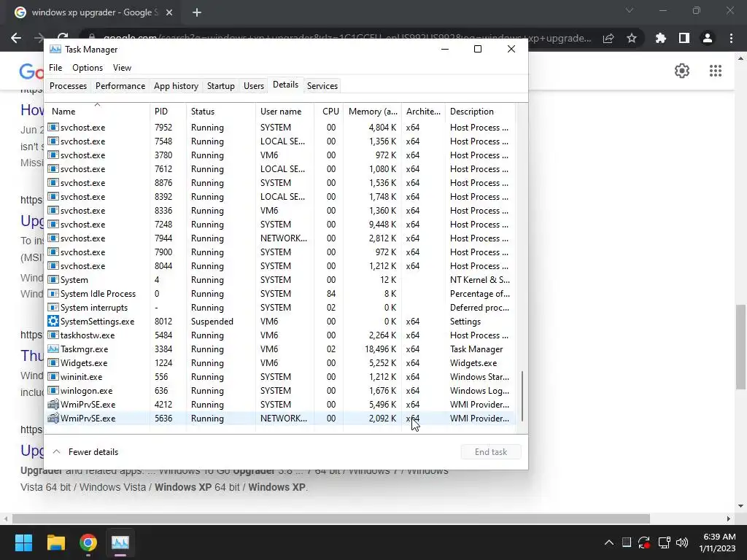The width and height of the screenshot is (747, 560).
Task: Switch to the Processes tab
Action: click(68, 86)
